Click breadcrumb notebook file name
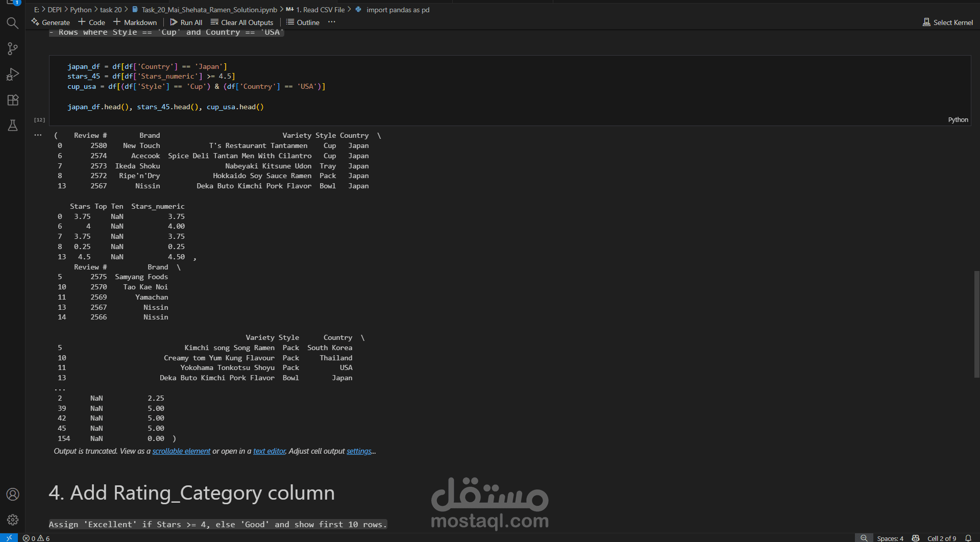 click(209, 10)
